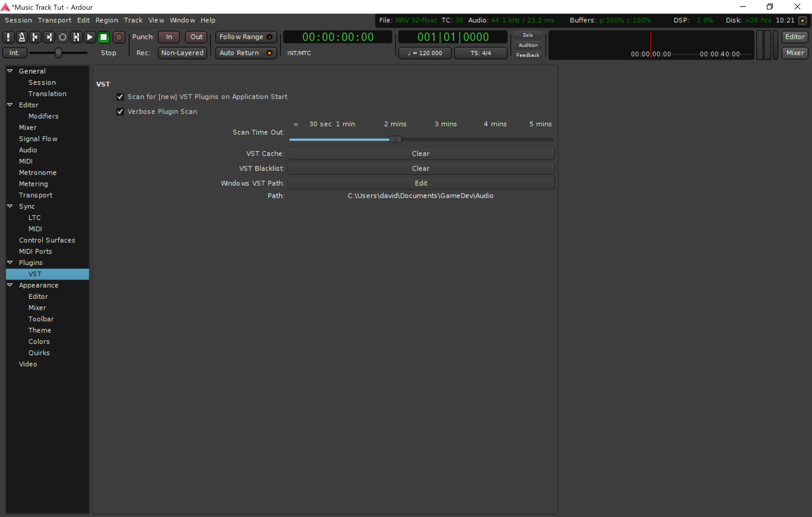The width and height of the screenshot is (812, 517).
Task: Clear the VST Blacklist
Action: tap(420, 168)
